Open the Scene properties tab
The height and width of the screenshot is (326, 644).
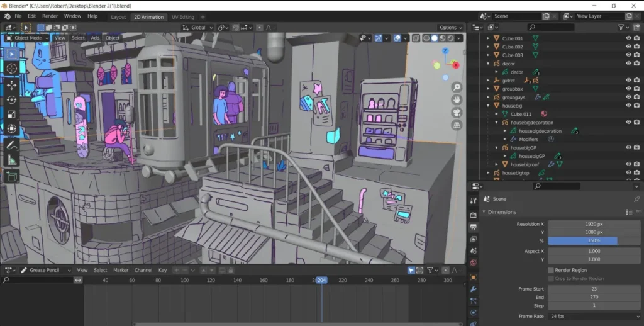pyautogui.click(x=474, y=250)
